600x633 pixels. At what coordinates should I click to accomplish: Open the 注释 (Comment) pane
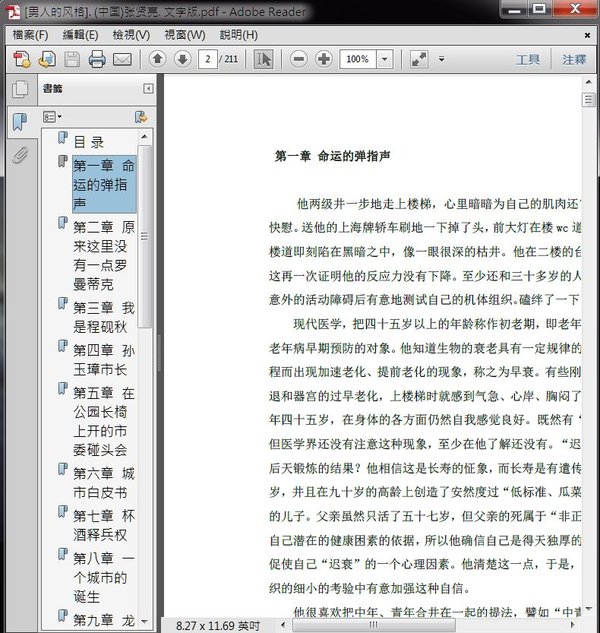(x=574, y=60)
